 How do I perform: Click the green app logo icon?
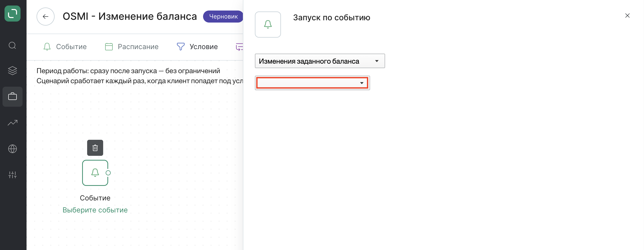[13, 14]
